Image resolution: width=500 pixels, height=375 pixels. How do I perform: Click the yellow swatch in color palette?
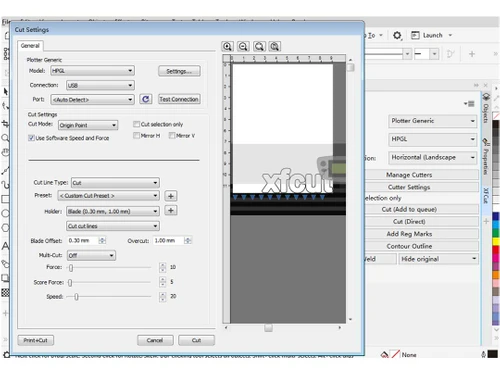(496, 241)
